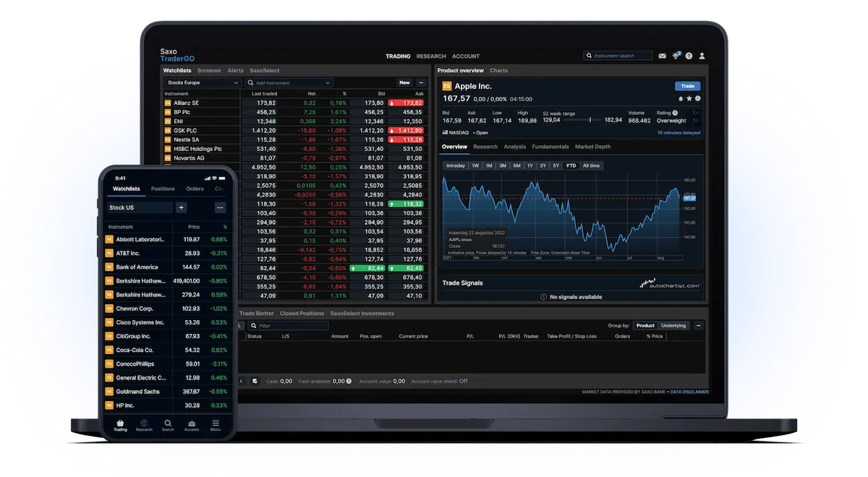This screenshot has width=868, height=477.
Task: Tap the Account icon in phone navigation
Action: click(192, 425)
